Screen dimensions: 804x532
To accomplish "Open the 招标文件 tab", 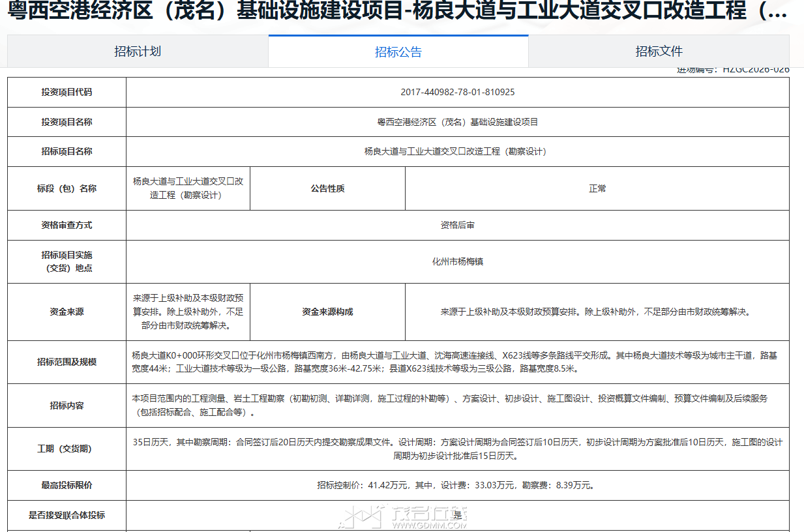I will click(x=659, y=52).
